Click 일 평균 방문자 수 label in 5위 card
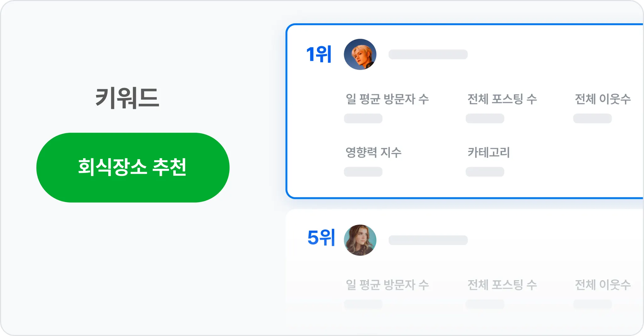This screenshot has height=336, width=644. pyautogui.click(x=387, y=285)
